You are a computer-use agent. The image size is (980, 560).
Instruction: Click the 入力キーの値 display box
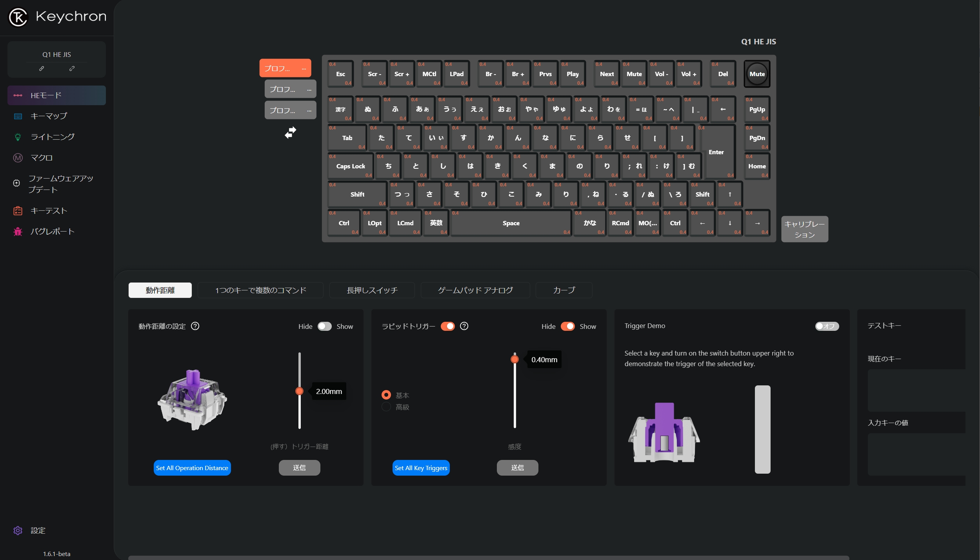(x=916, y=454)
